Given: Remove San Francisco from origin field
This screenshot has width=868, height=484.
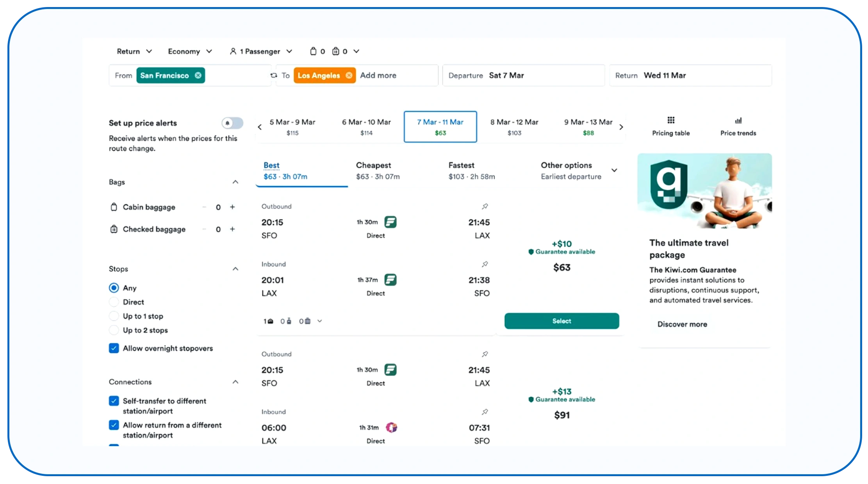Looking at the screenshot, I should point(198,75).
